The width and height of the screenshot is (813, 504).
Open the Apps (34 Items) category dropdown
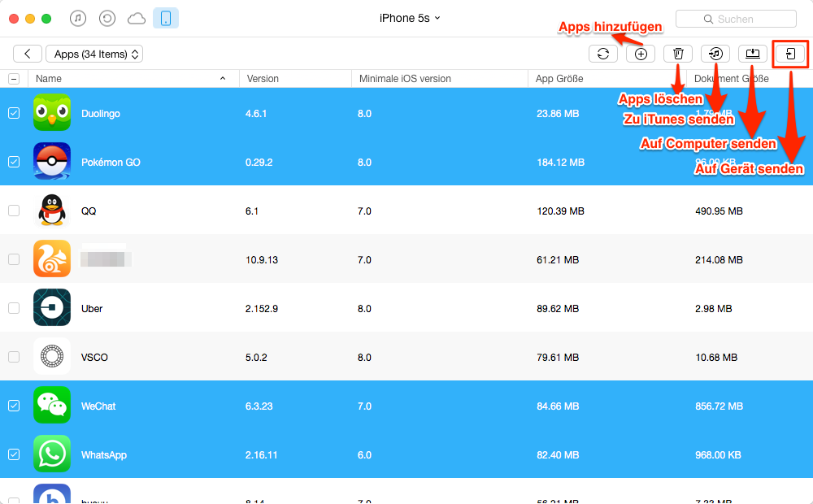94,54
